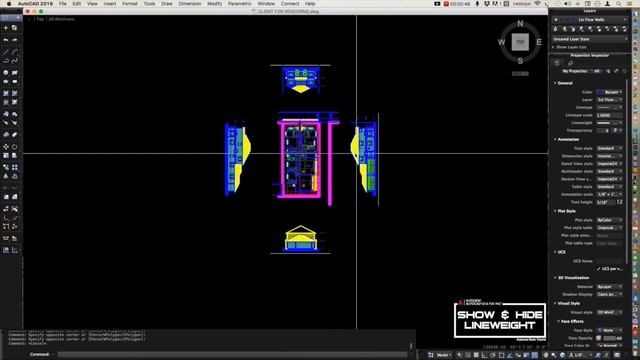Open the Text style dropdown
This screenshot has height=360, width=640.
(609, 149)
